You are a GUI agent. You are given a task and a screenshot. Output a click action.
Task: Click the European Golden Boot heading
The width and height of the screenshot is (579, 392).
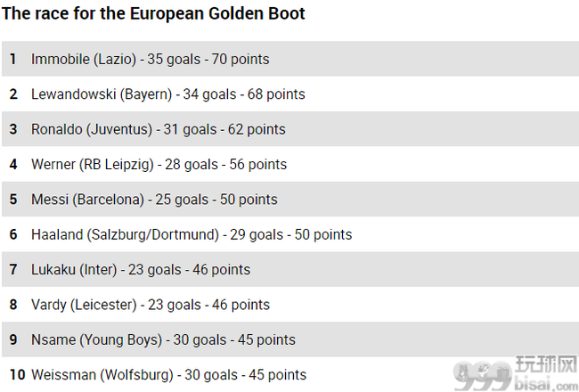[153, 13]
